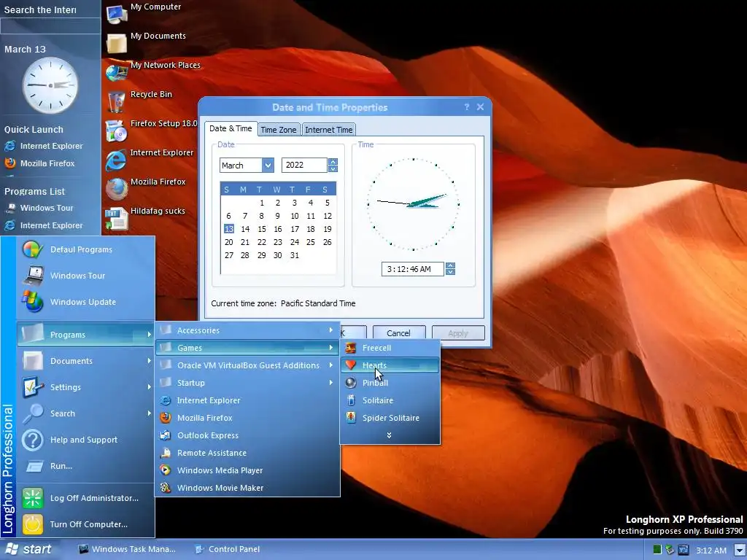747x560 pixels.
Task: Open Run... in Start menu
Action: pyautogui.click(x=85, y=466)
